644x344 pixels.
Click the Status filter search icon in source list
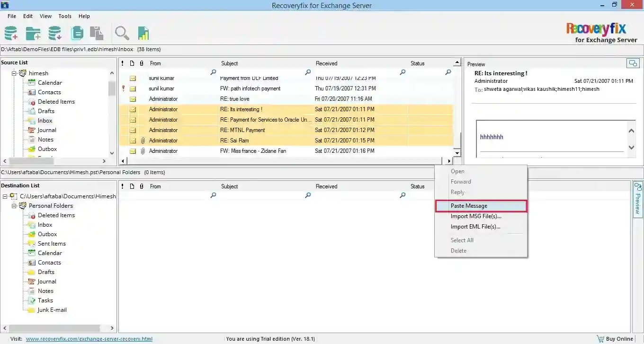click(x=448, y=72)
